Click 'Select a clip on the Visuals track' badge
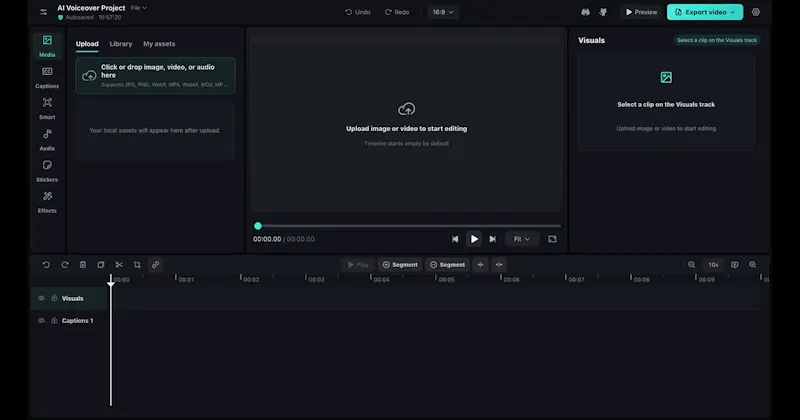The image size is (800, 420). coord(717,40)
